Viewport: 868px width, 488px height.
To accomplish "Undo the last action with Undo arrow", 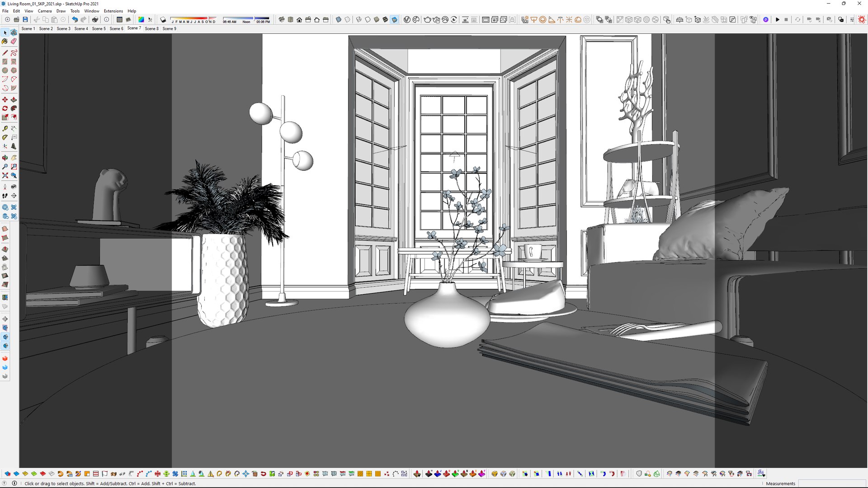I will [75, 19].
